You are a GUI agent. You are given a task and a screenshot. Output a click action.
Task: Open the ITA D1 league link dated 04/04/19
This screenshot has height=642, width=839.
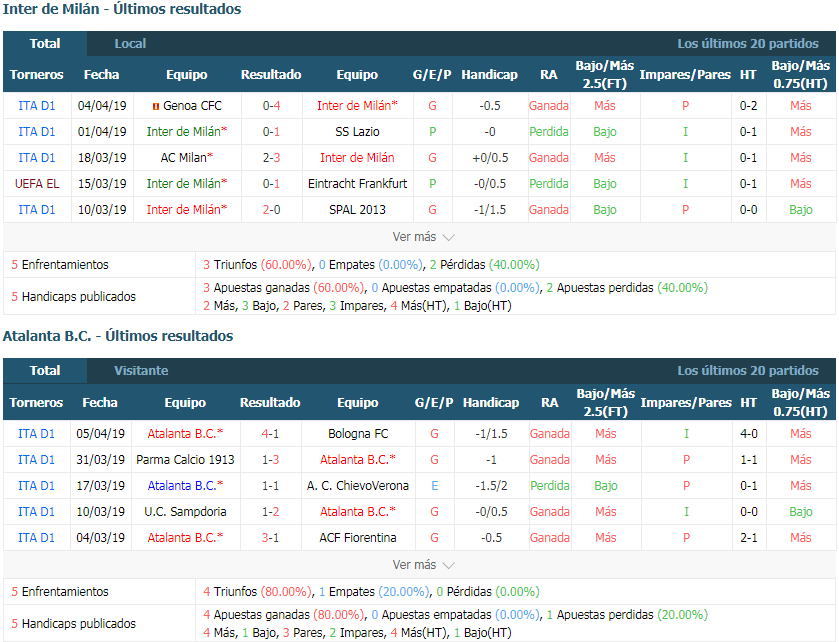[x=36, y=106]
